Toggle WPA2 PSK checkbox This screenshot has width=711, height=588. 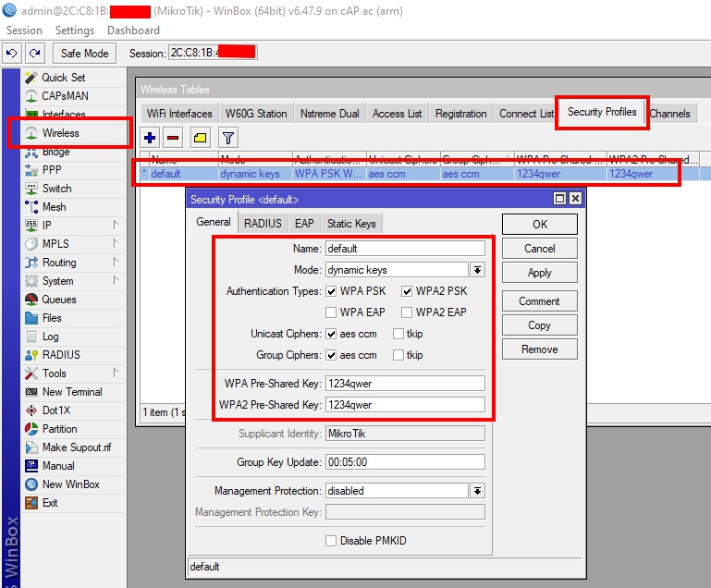point(407,291)
